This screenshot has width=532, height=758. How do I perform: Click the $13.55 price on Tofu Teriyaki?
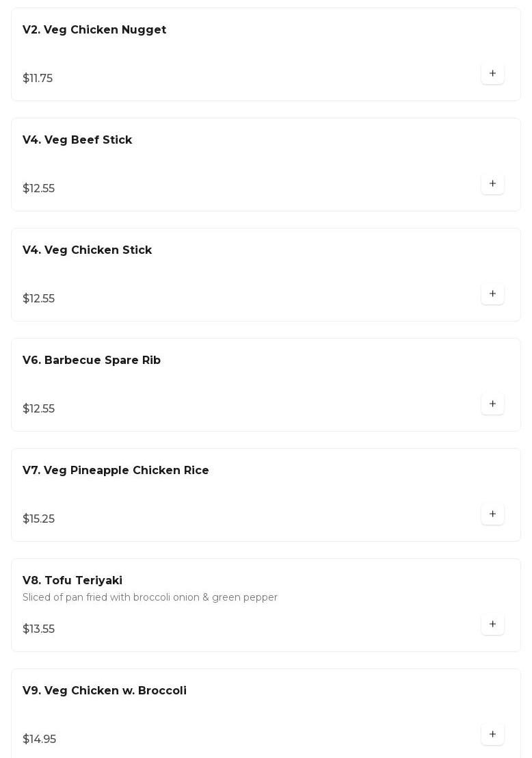point(38,629)
